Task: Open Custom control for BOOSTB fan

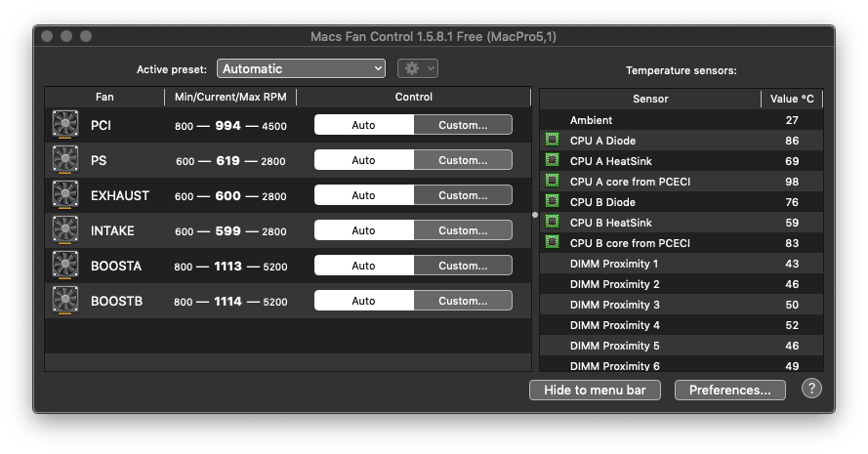Action: (x=463, y=301)
